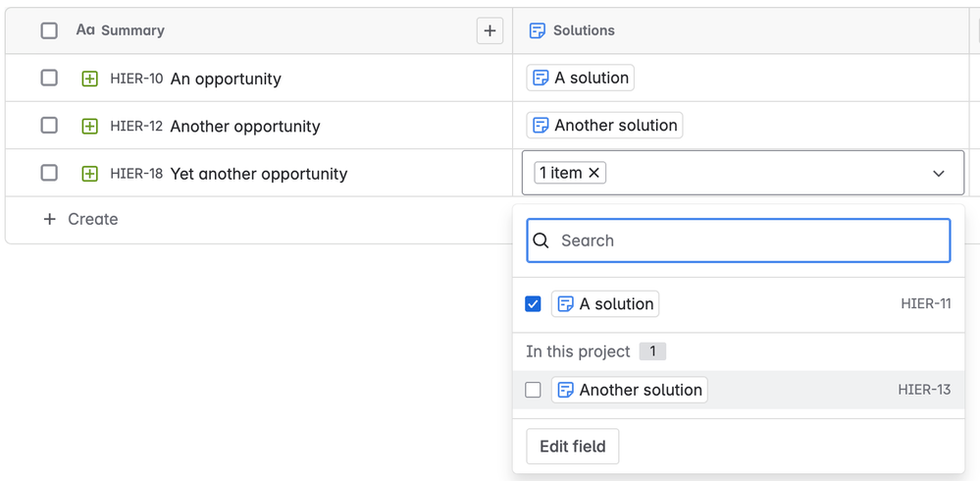Click the plus icon next to Create
The image size is (980, 481).
50,219
